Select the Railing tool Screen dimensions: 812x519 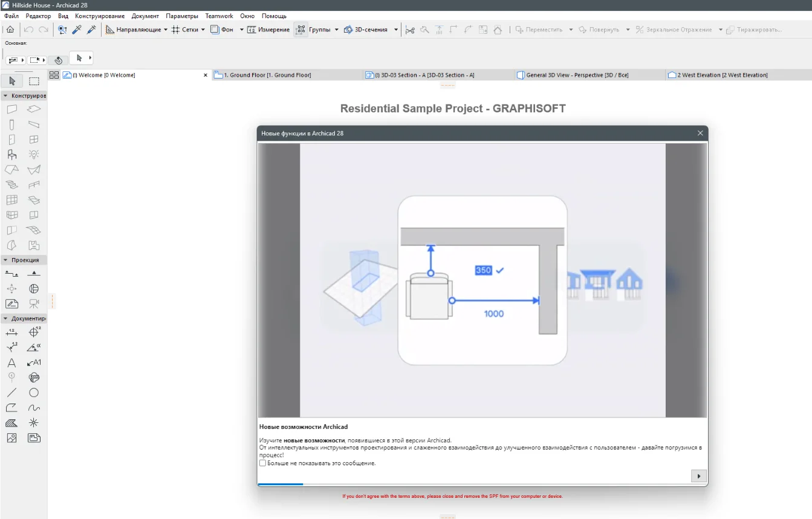[x=34, y=185]
